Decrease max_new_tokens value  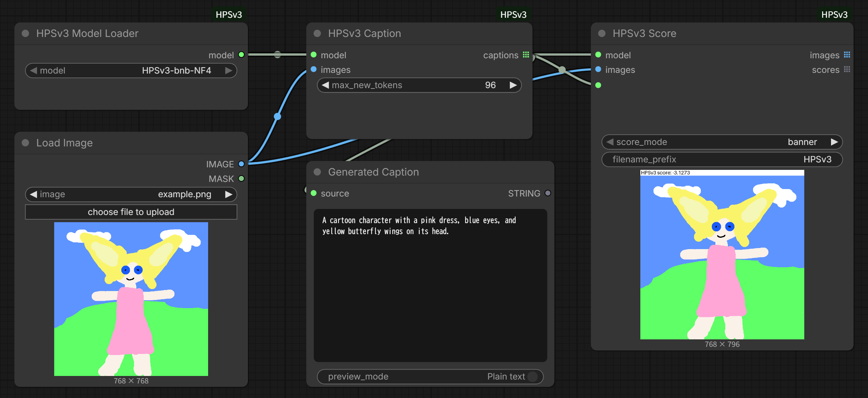pyautogui.click(x=325, y=85)
